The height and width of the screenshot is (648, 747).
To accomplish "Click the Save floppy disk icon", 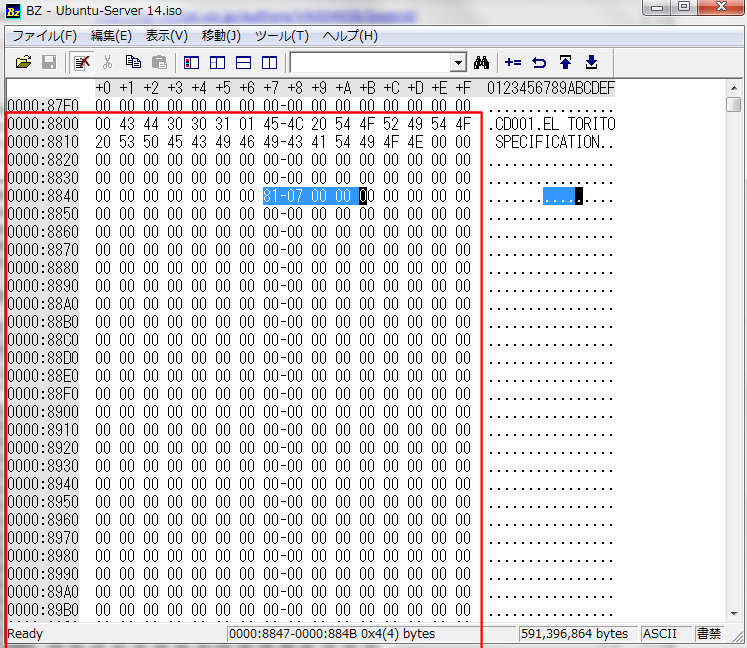I will pos(49,62).
